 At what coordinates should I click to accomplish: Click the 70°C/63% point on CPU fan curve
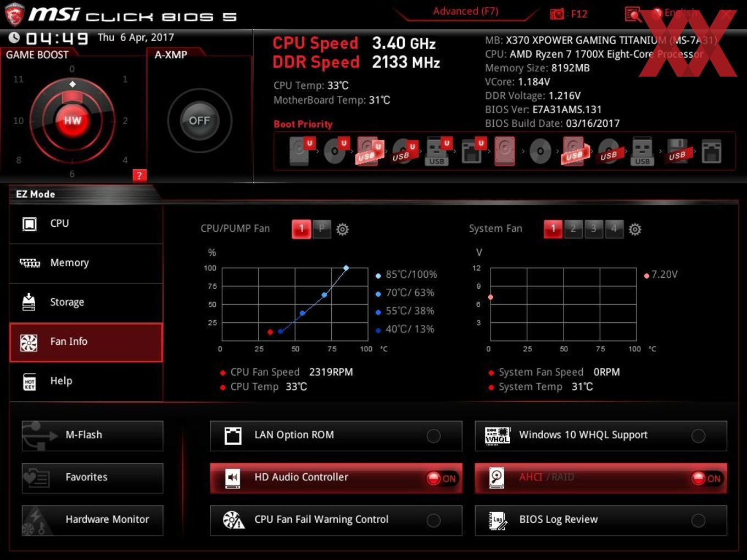coord(324,295)
